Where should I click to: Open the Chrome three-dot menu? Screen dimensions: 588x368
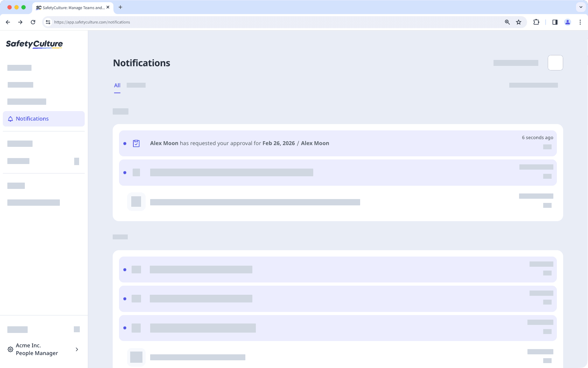pos(580,22)
